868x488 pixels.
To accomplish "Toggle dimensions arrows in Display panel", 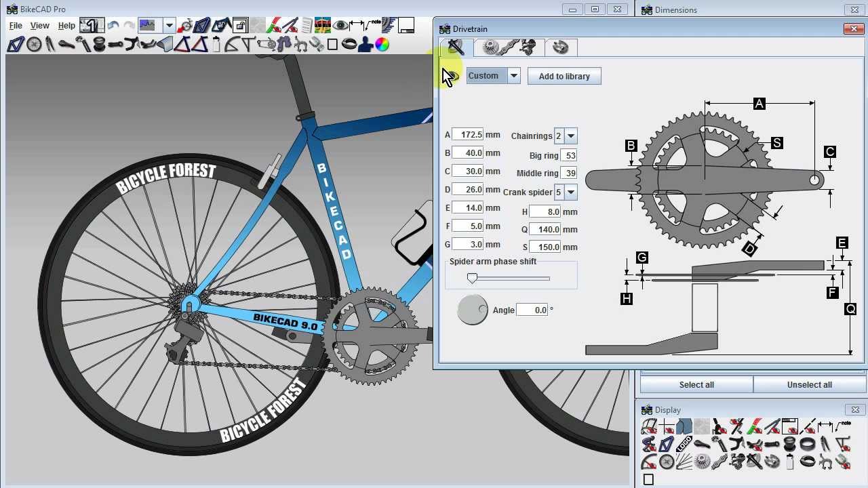I will [825, 426].
